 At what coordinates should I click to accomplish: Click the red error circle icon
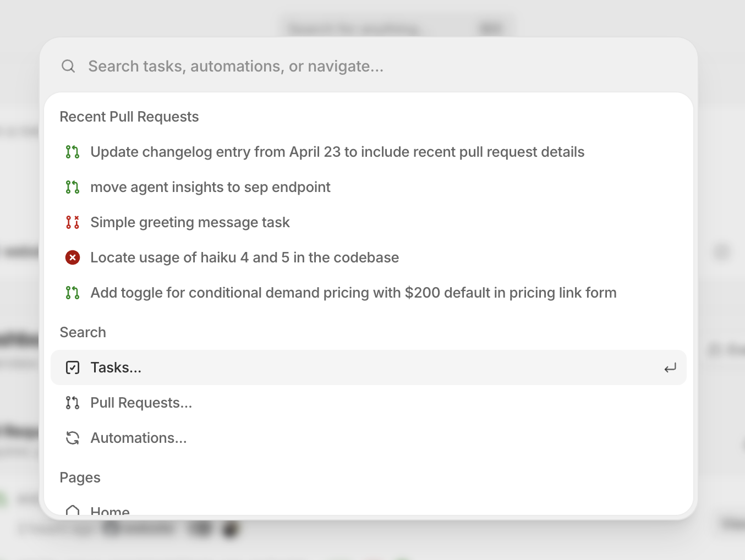coord(73,257)
